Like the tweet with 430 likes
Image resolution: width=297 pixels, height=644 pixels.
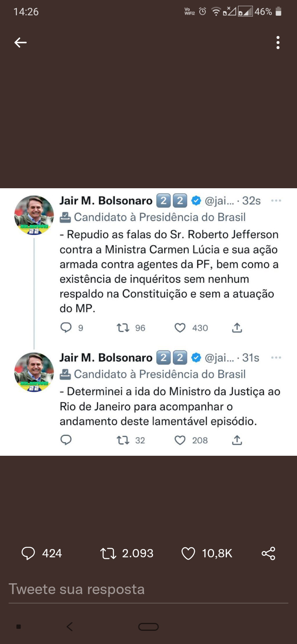point(180,328)
